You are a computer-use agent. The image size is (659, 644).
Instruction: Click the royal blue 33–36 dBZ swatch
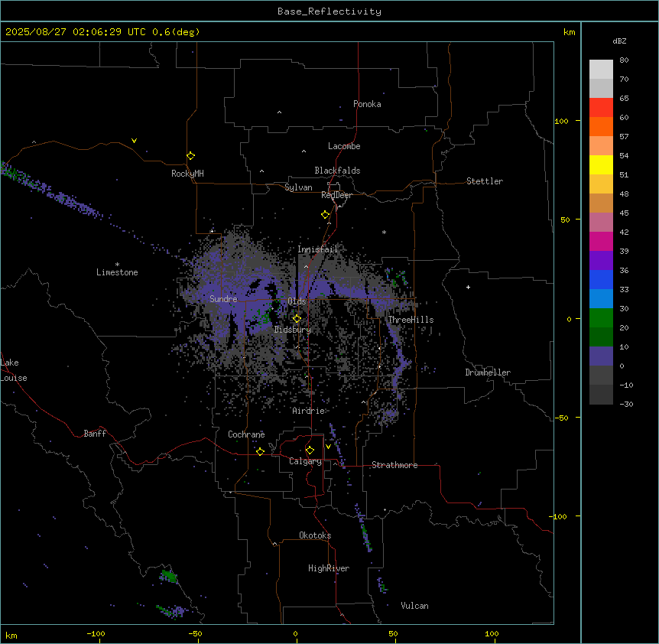coord(601,279)
